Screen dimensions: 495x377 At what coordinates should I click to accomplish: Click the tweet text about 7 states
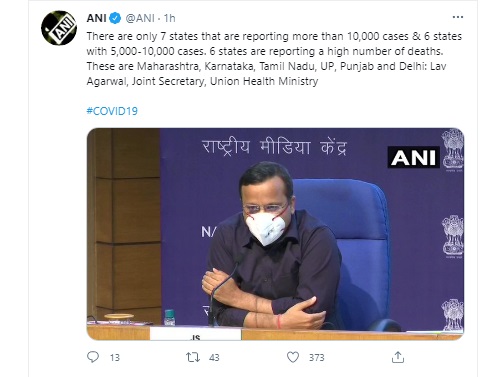point(274,59)
